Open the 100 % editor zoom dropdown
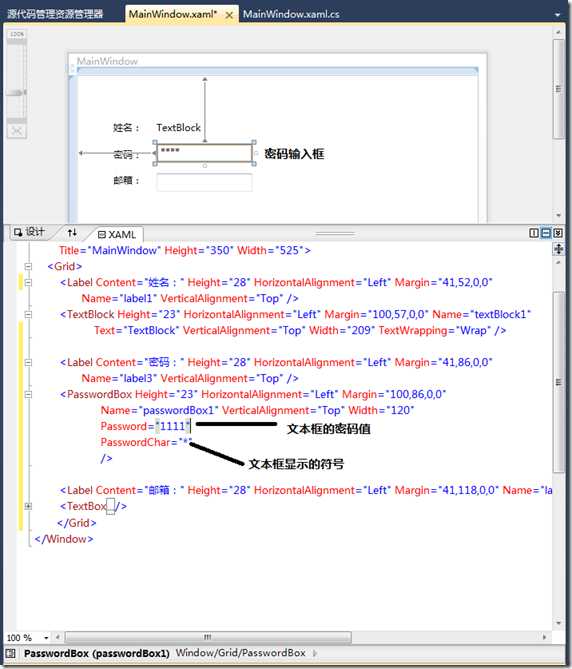The height and width of the screenshot is (669, 572). coord(46,637)
